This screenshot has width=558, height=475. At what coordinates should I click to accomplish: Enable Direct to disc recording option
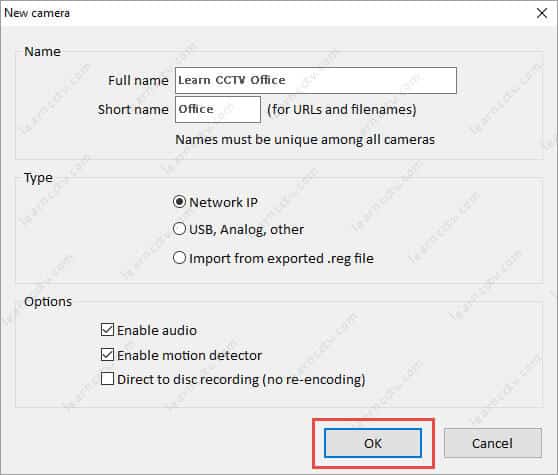pos(107,379)
